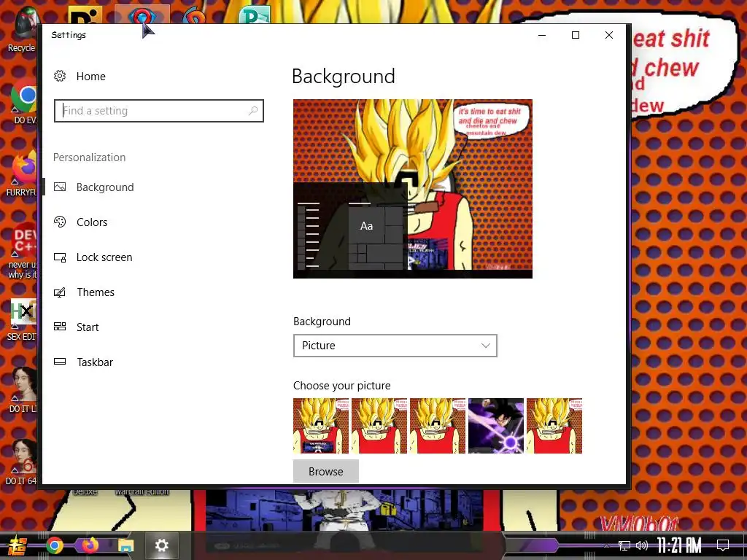Image resolution: width=747 pixels, height=560 pixels.
Task: Click the Background picture icon in sidebar
Action: coord(60,187)
